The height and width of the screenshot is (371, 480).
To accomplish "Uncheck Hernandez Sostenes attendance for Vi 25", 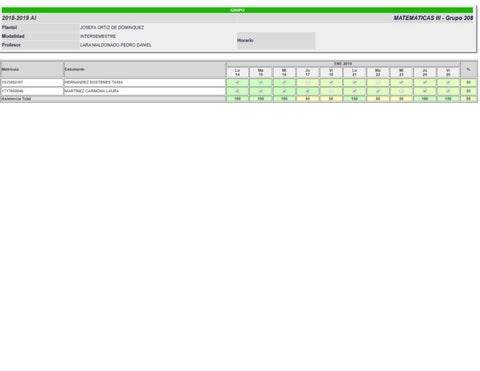I will [x=448, y=82].
